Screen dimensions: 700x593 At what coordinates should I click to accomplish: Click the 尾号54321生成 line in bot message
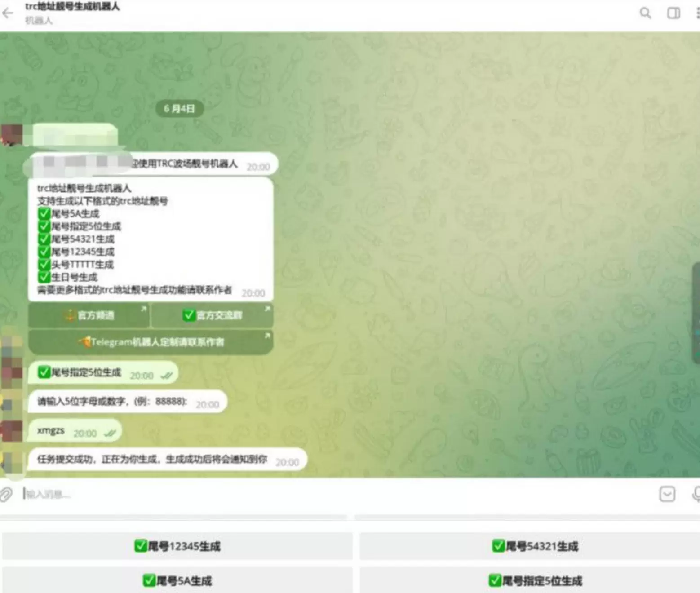pyautogui.click(x=76, y=239)
